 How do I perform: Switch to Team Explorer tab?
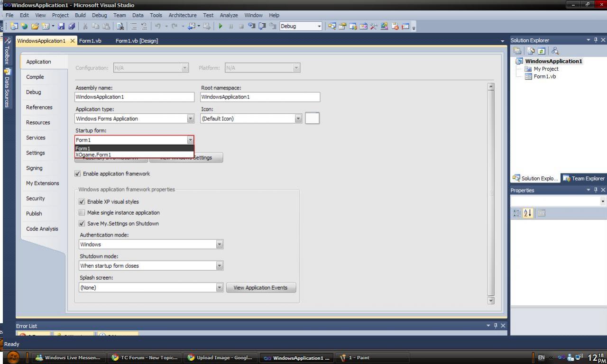tap(583, 178)
